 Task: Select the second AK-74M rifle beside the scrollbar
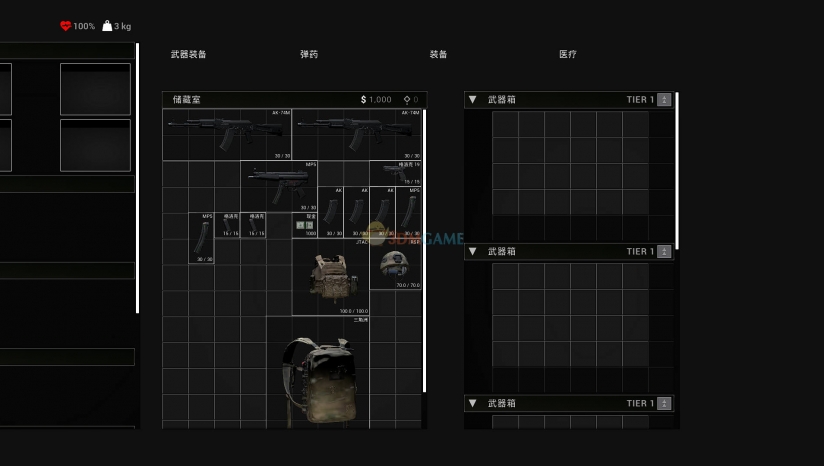point(356,134)
